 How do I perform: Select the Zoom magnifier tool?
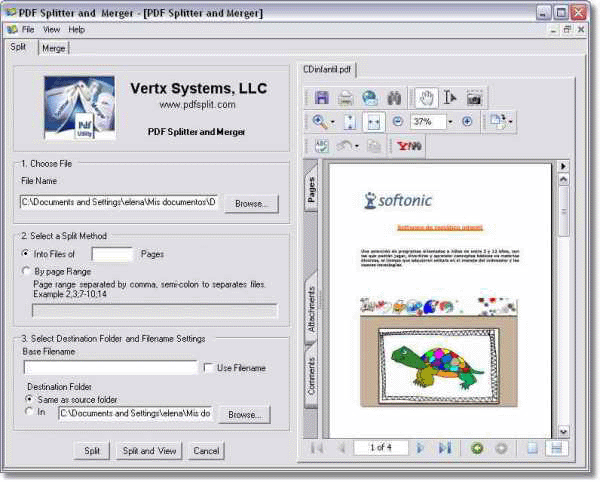(x=320, y=122)
